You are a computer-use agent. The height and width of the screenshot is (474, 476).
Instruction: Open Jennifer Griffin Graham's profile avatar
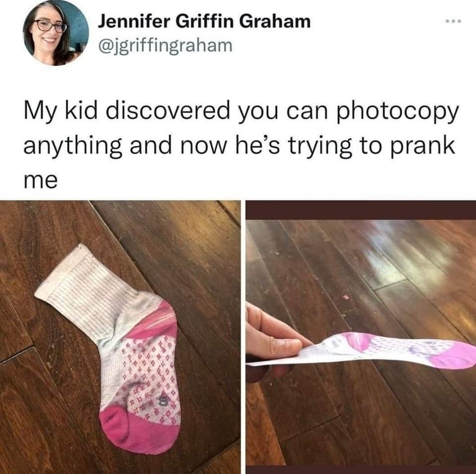pos(56,32)
